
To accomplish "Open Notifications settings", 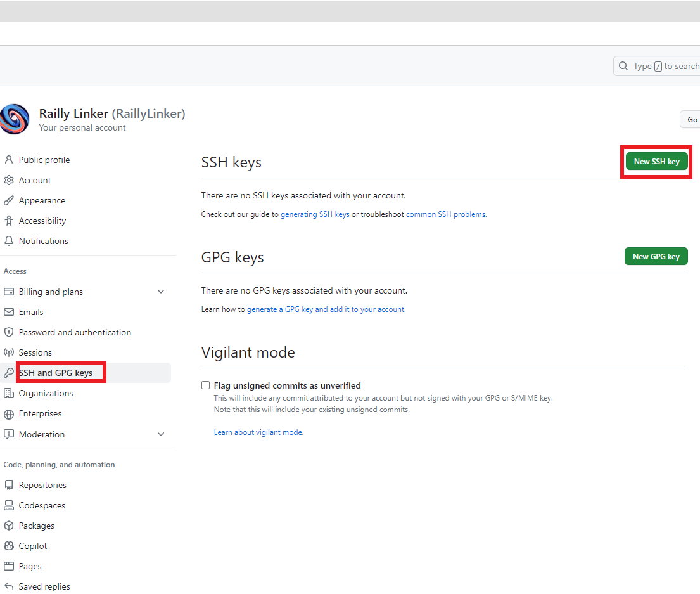I will [x=44, y=241].
